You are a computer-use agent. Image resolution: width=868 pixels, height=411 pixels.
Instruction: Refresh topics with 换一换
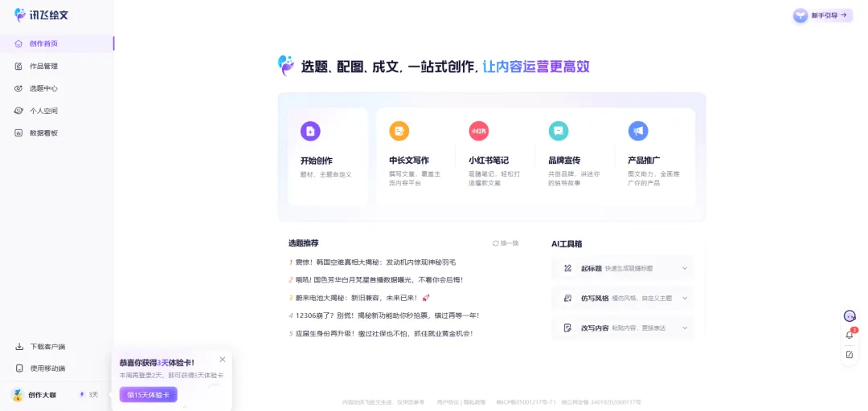point(506,243)
